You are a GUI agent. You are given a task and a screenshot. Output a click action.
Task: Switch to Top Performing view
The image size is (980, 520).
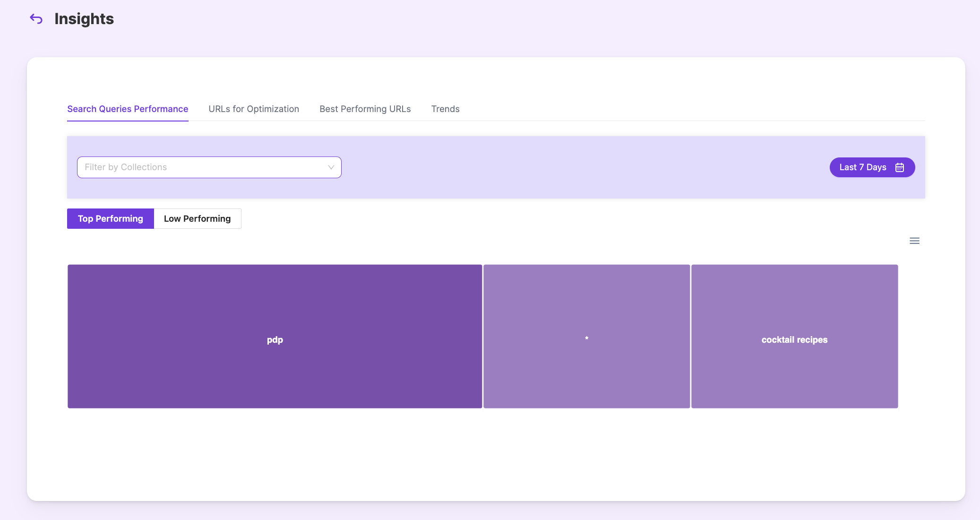point(111,219)
